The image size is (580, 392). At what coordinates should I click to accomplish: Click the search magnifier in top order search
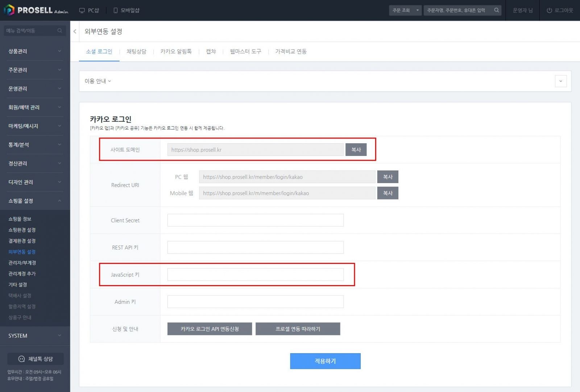[x=497, y=10]
